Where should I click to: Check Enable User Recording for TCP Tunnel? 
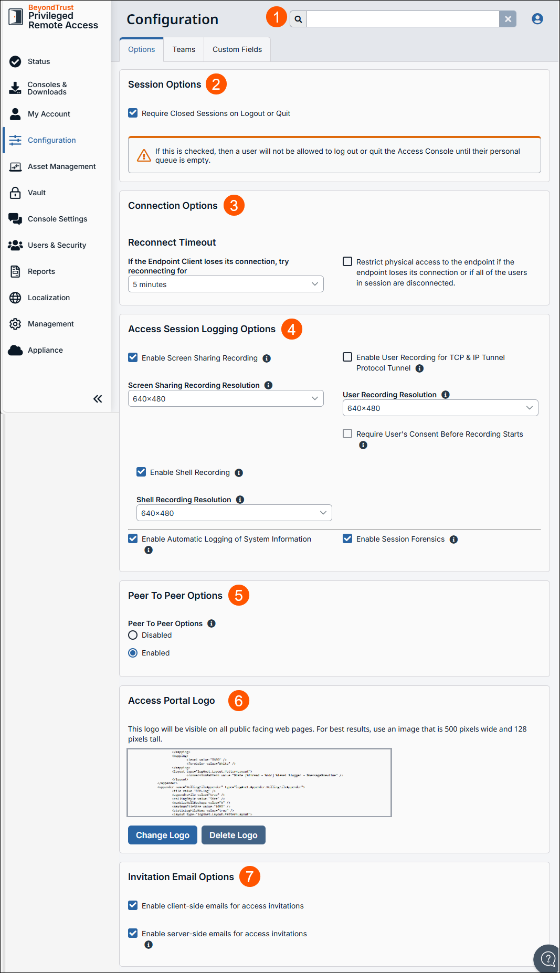click(x=347, y=357)
